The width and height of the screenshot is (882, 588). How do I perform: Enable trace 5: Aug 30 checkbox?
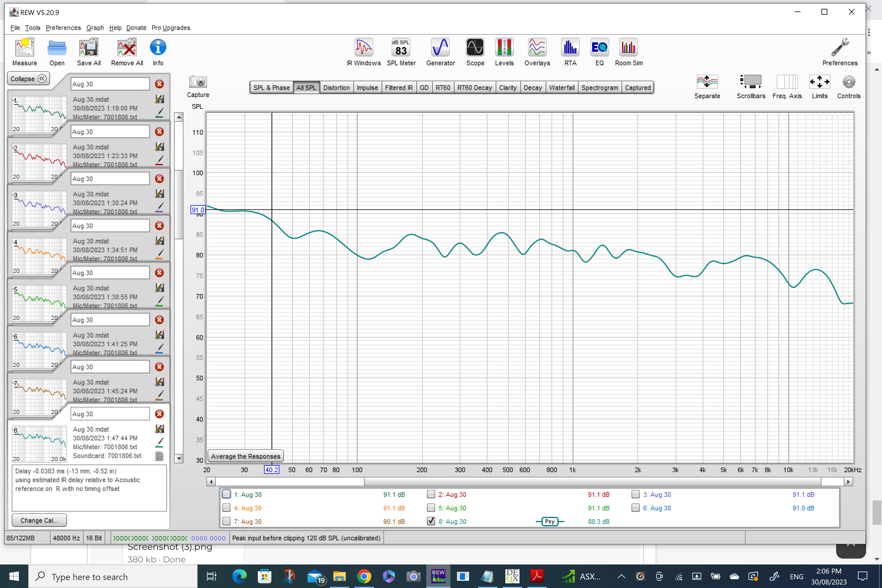coord(431,508)
